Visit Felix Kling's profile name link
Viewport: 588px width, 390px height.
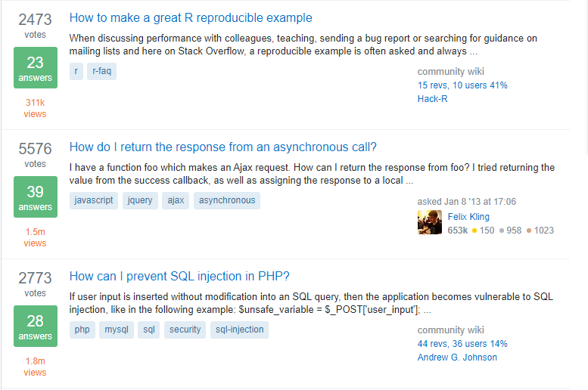(468, 217)
